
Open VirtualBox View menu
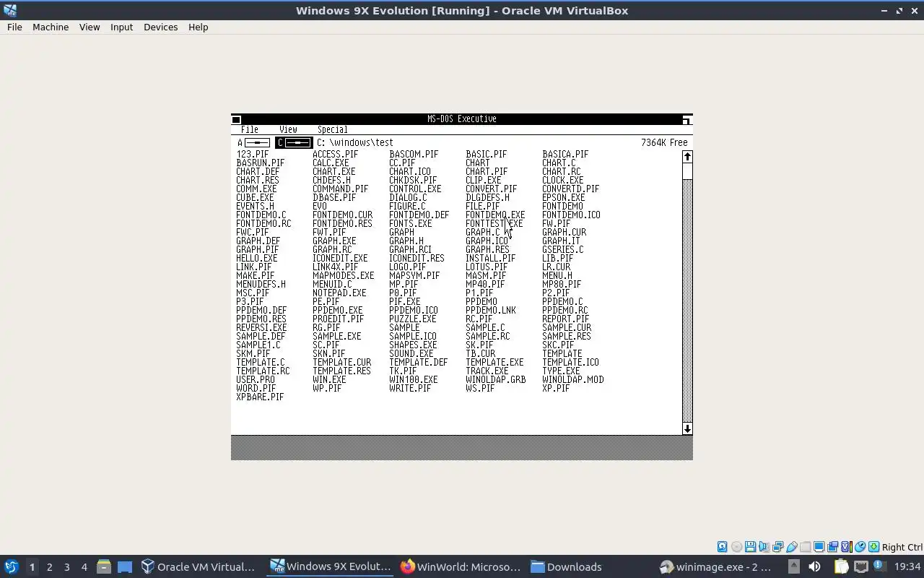(90, 27)
